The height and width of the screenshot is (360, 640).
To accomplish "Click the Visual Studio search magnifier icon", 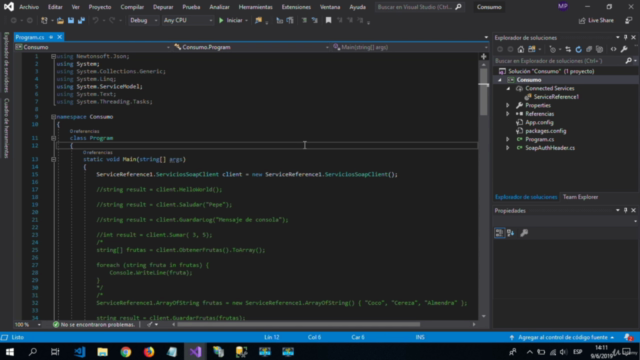I will pos(458,7).
